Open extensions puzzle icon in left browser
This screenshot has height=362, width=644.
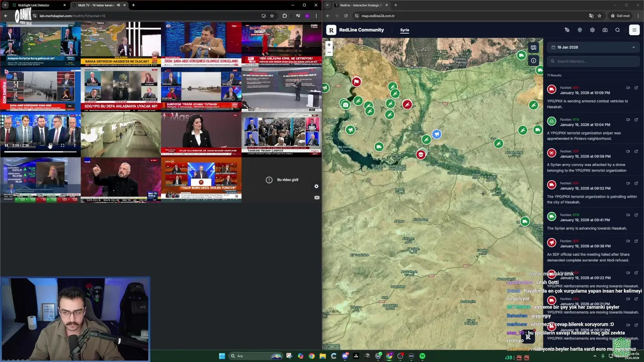(285, 16)
